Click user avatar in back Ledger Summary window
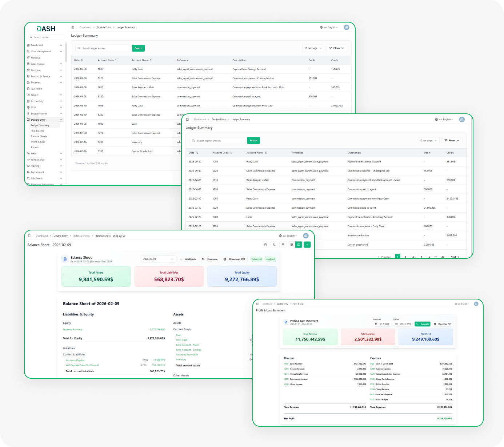Viewport: 504px width, 447px height. pyautogui.click(x=347, y=27)
